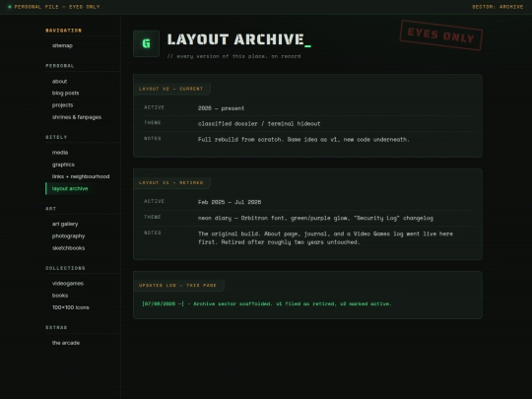
Task: Open the books collection
Action: 60,296
